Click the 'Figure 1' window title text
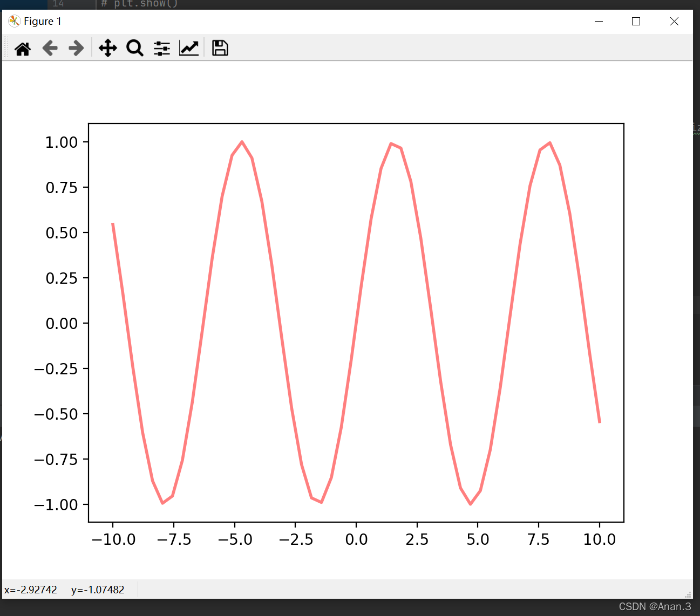The height and width of the screenshot is (616, 700). (x=43, y=21)
